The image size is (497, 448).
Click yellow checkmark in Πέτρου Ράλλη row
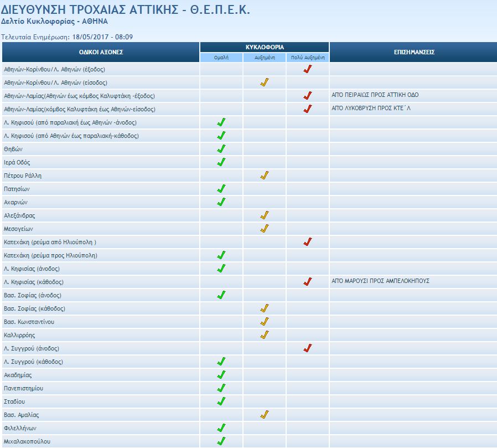pyautogui.click(x=265, y=176)
